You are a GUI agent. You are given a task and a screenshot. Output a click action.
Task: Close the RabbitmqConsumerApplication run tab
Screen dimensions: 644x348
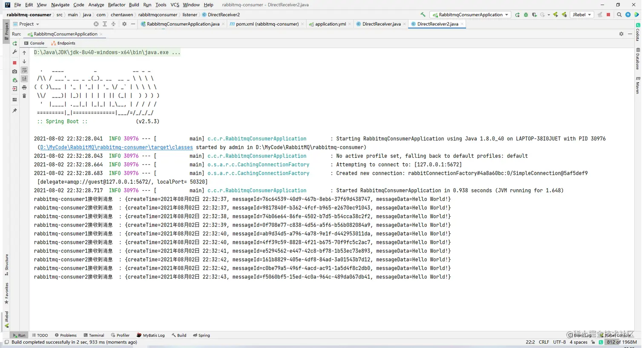point(101,34)
